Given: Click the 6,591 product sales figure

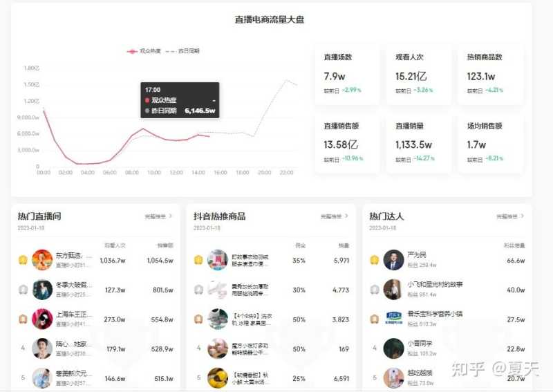Looking at the screenshot, I should 341,379.
